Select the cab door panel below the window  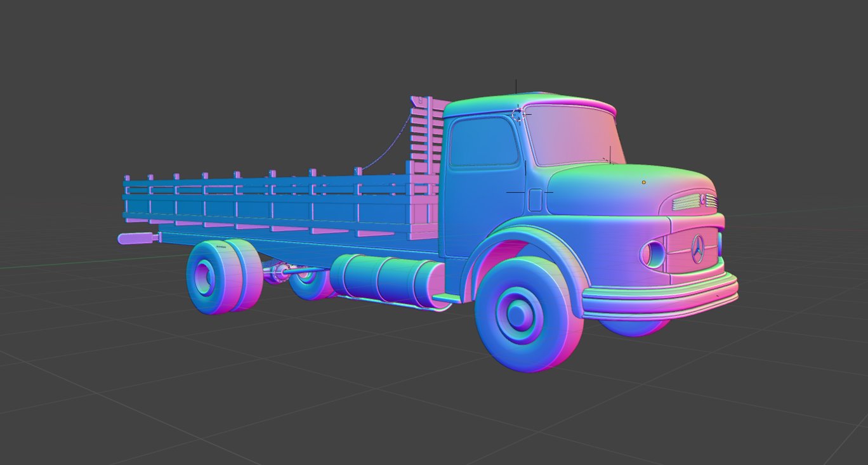pyautogui.click(x=482, y=209)
